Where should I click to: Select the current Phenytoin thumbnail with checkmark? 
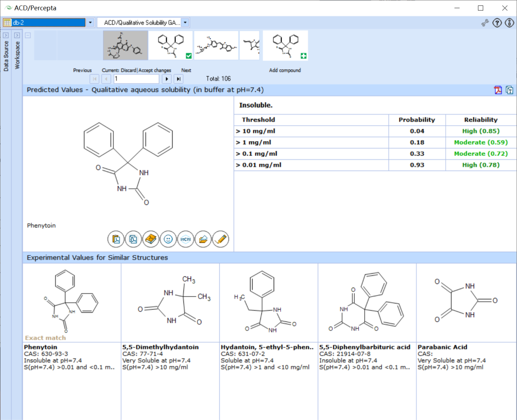pyautogui.click(x=170, y=45)
